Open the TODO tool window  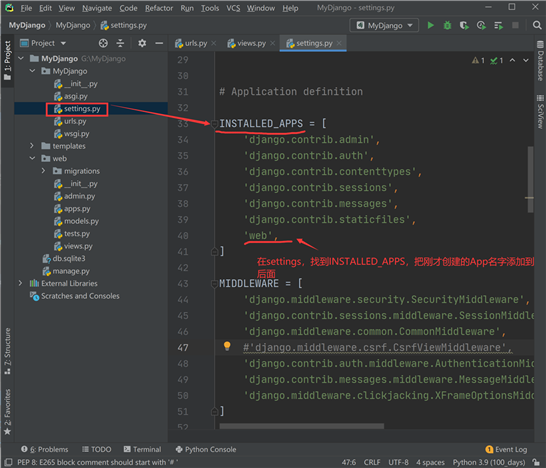click(96, 449)
